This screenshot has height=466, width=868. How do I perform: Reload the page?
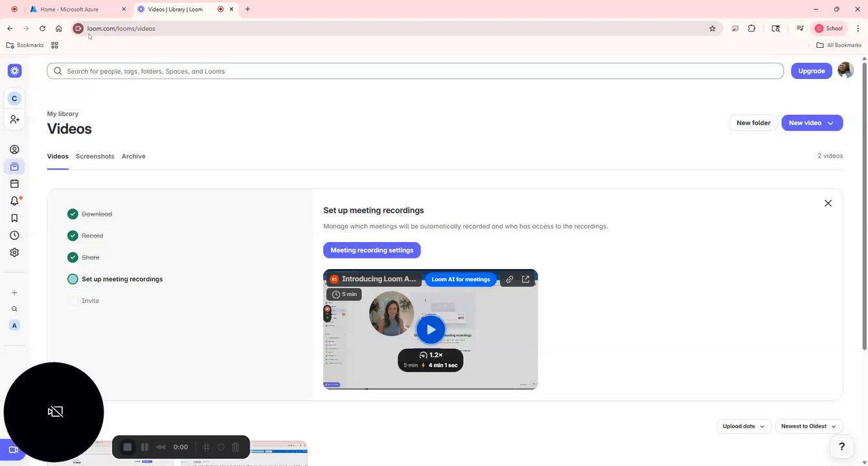42,28
